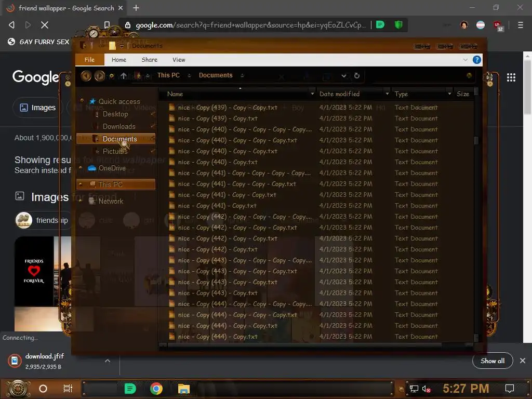Screen dimensions: 532x399
Task: Go forward in File Explorer
Action: [x=99, y=76]
